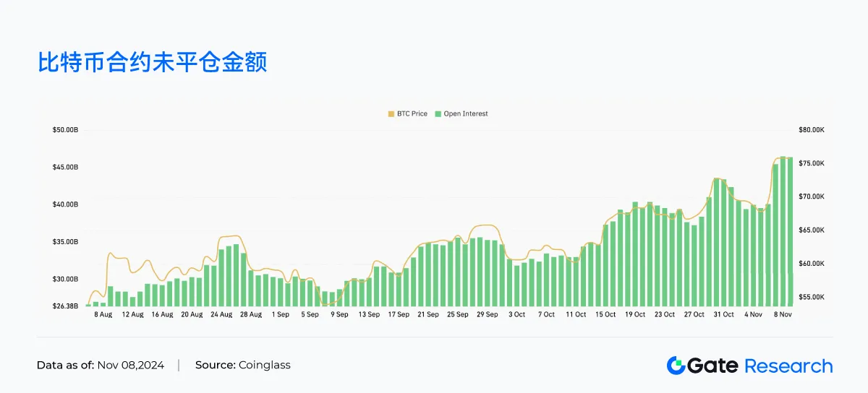Click the $70.00K right axis label

coord(812,197)
